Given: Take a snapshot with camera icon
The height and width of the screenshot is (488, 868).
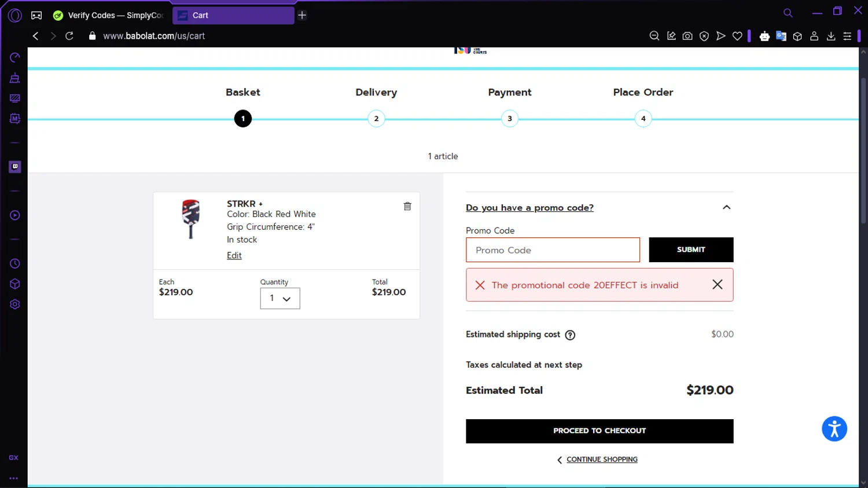Looking at the screenshot, I should (x=687, y=36).
